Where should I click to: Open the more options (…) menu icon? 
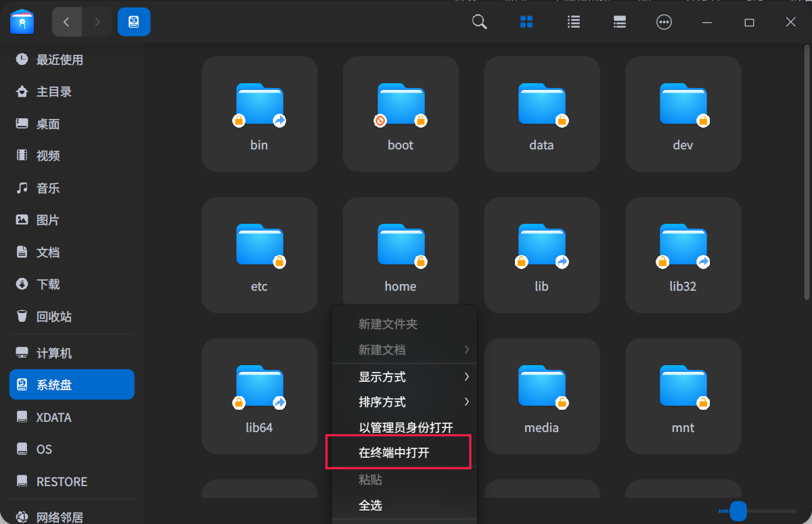tap(664, 22)
